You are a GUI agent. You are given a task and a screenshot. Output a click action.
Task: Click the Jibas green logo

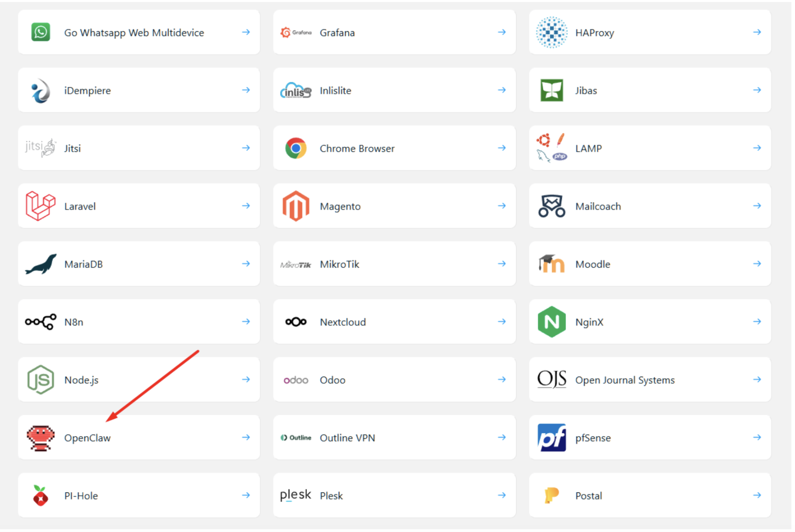click(552, 90)
